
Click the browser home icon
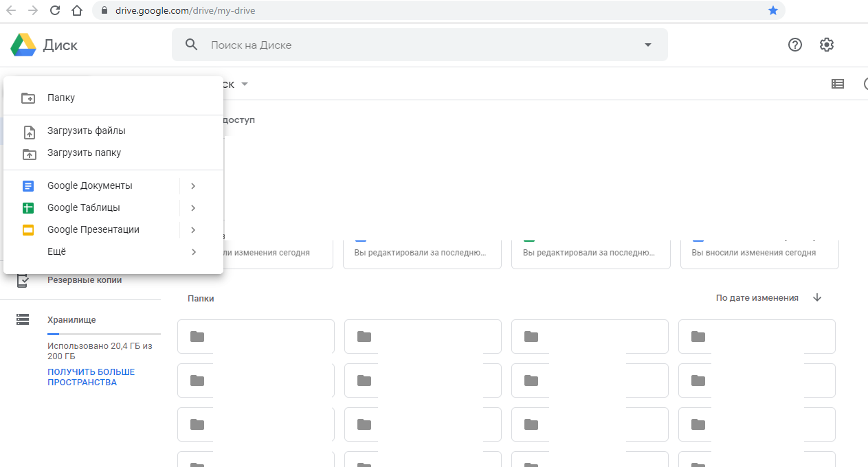click(x=77, y=10)
